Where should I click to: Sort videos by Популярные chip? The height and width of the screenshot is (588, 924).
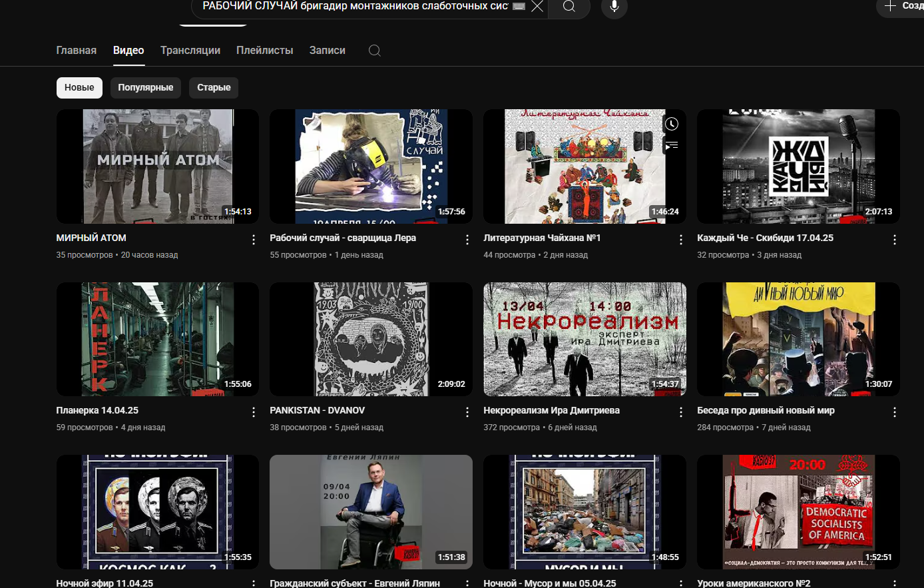pyautogui.click(x=145, y=87)
